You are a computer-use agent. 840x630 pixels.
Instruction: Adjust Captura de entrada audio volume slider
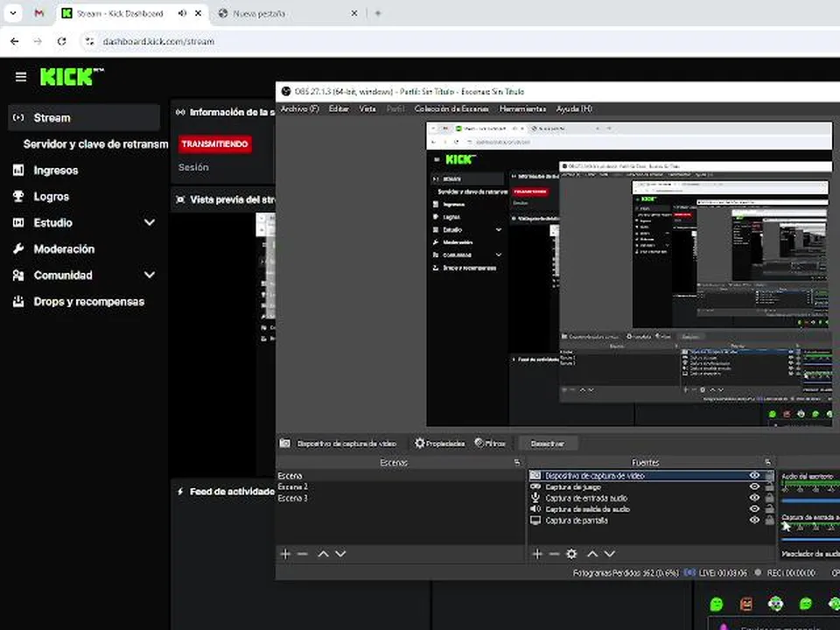pyautogui.click(x=810, y=540)
